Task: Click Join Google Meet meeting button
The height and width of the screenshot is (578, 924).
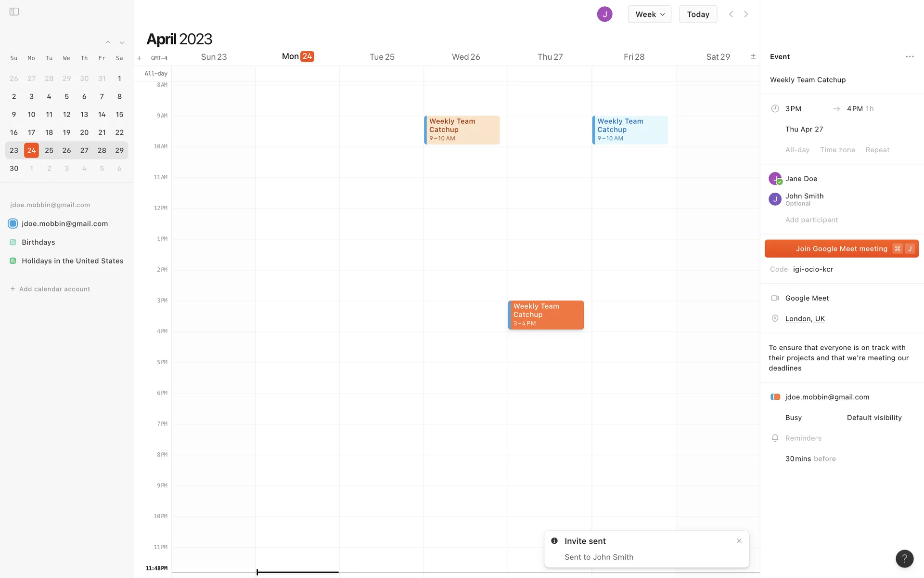Action: pyautogui.click(x=841, y=249)
